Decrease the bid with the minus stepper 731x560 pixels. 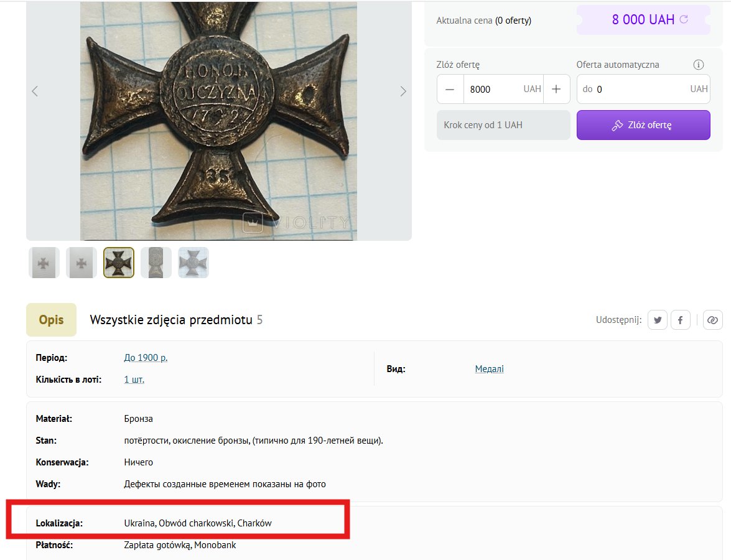point(450,88)
